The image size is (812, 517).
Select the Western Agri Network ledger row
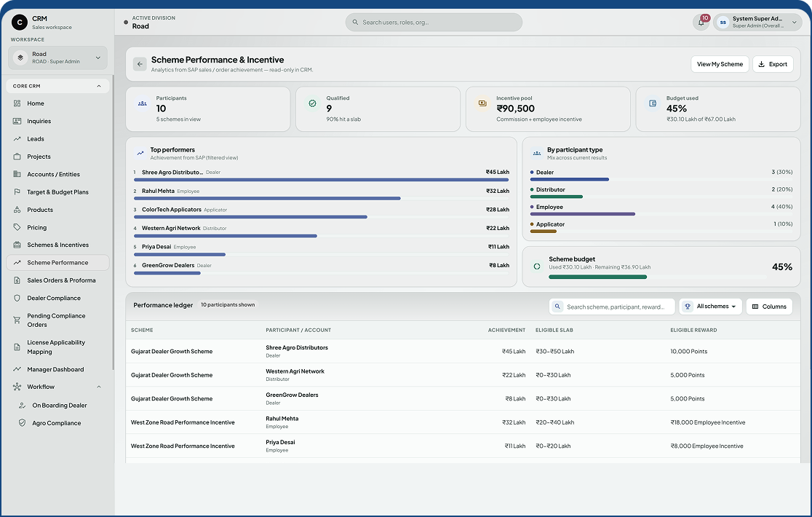[463, 375]
